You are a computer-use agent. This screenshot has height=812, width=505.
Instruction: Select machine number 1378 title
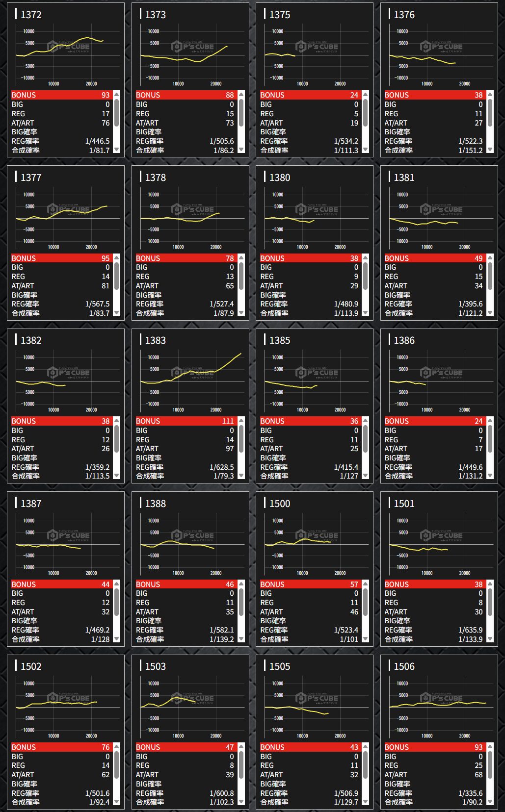coord(156,178)
